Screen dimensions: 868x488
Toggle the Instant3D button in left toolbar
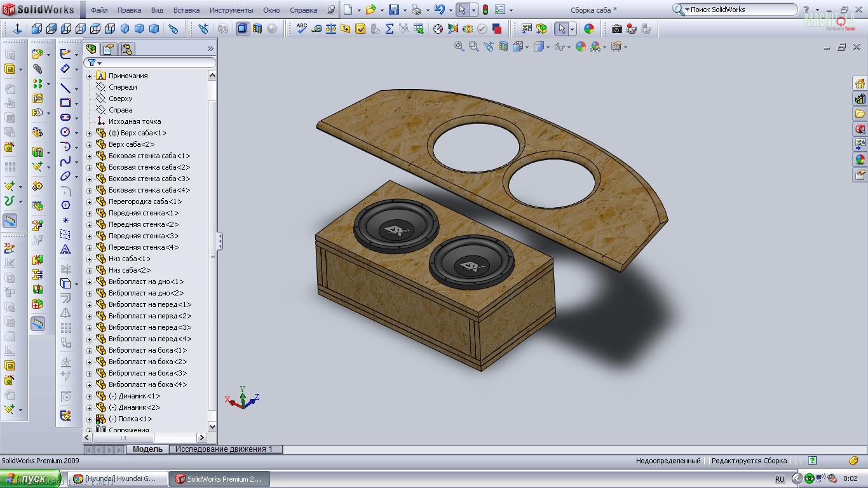pyautogui.click(x=10, y=220)
